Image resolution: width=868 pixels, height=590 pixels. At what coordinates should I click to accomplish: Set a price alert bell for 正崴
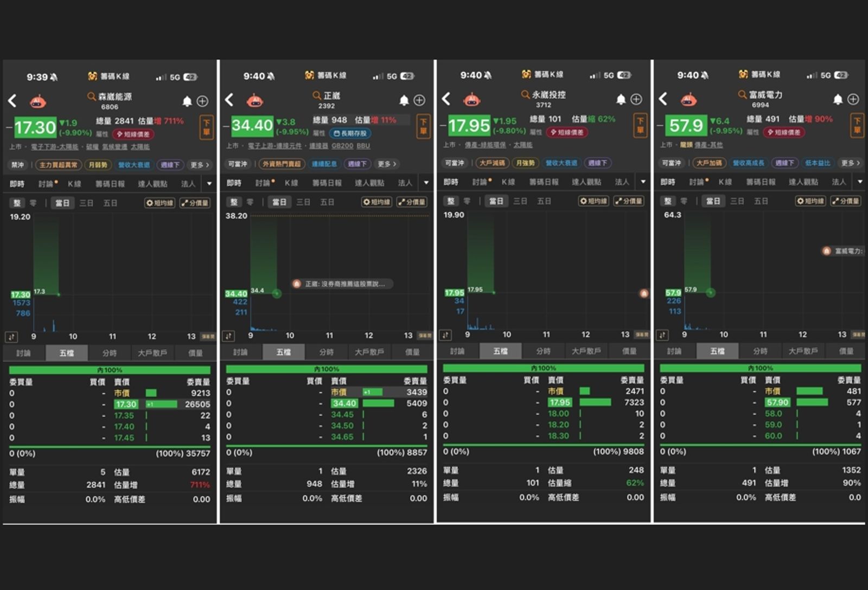[x=404, y=100]
